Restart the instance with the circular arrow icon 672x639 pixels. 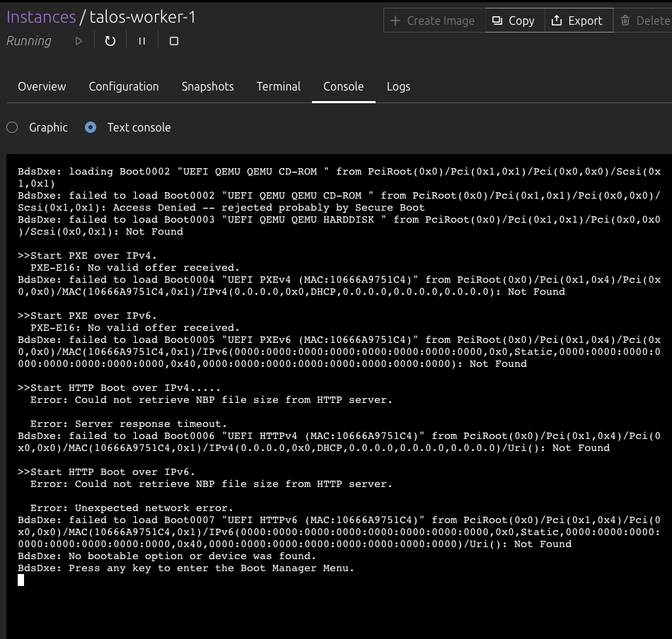110,41
